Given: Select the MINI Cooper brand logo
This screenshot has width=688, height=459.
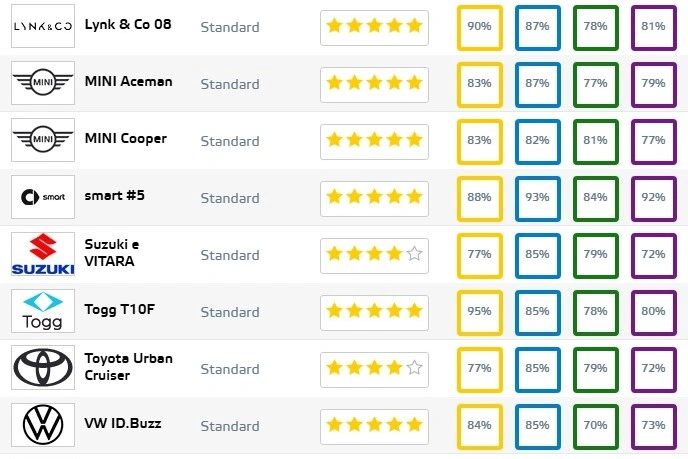Looking at the screenshot, I should coord(43,140).
